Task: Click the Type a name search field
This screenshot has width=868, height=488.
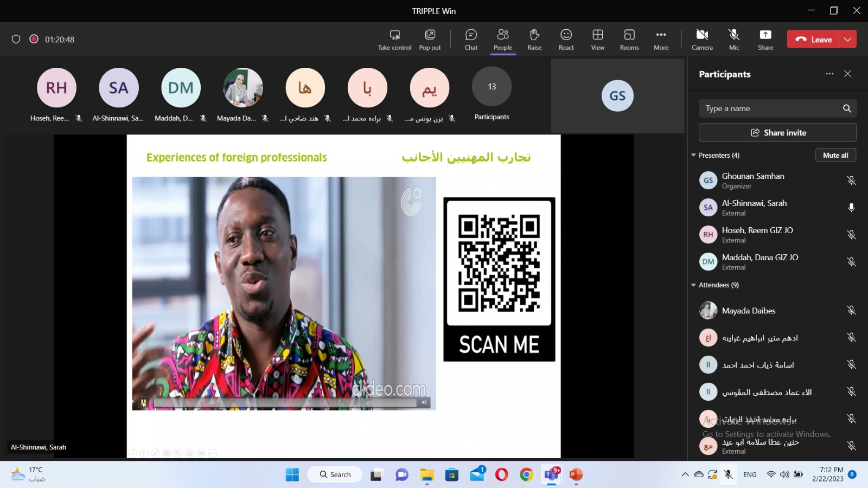Action: pos(770,108)
